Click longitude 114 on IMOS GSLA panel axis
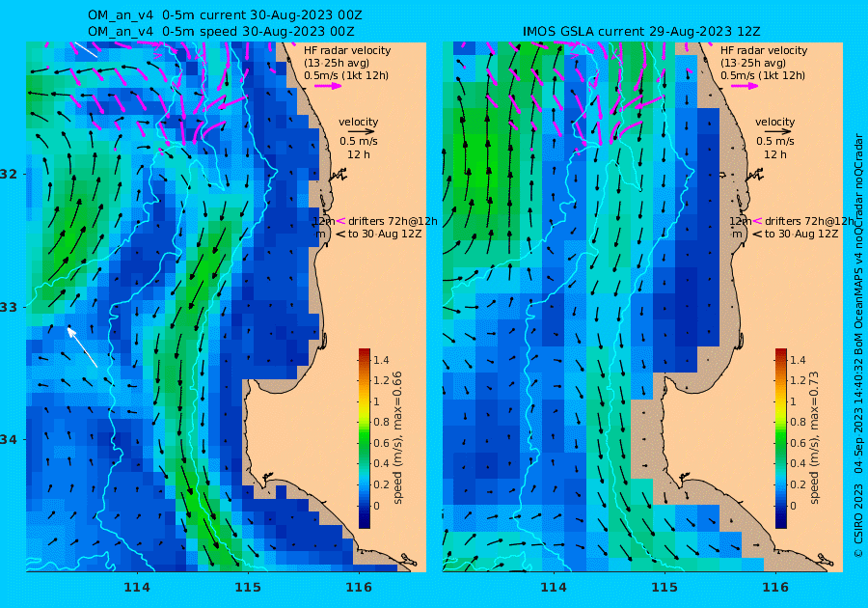The image size is (868, 608). [553, 588]
